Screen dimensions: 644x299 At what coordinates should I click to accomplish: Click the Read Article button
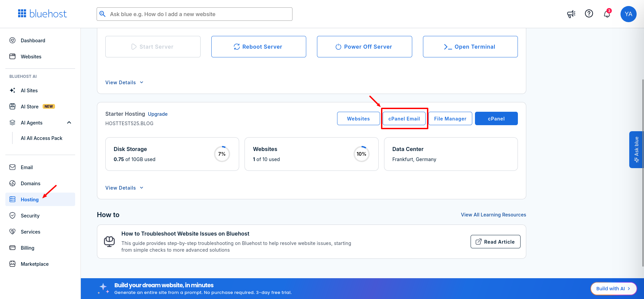495,242
